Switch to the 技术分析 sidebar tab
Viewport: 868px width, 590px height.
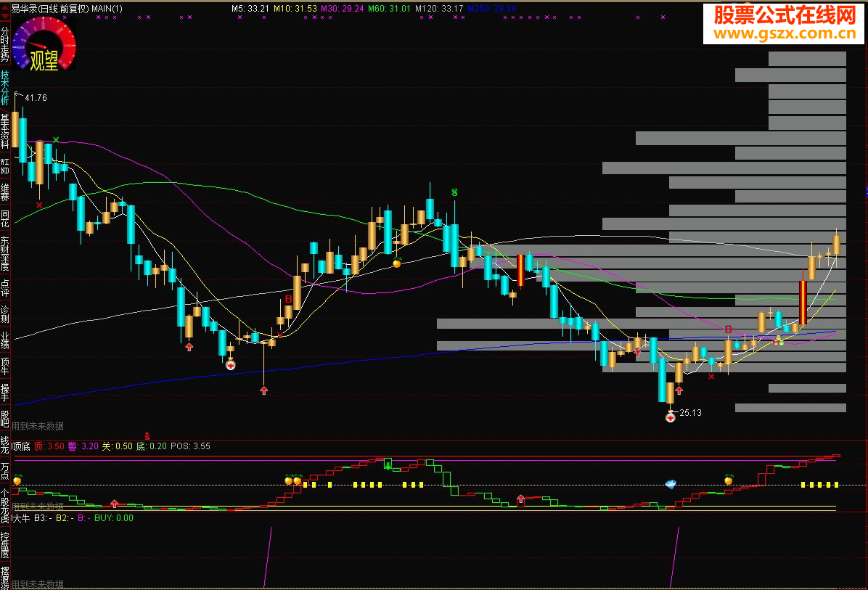pos(4,88)
